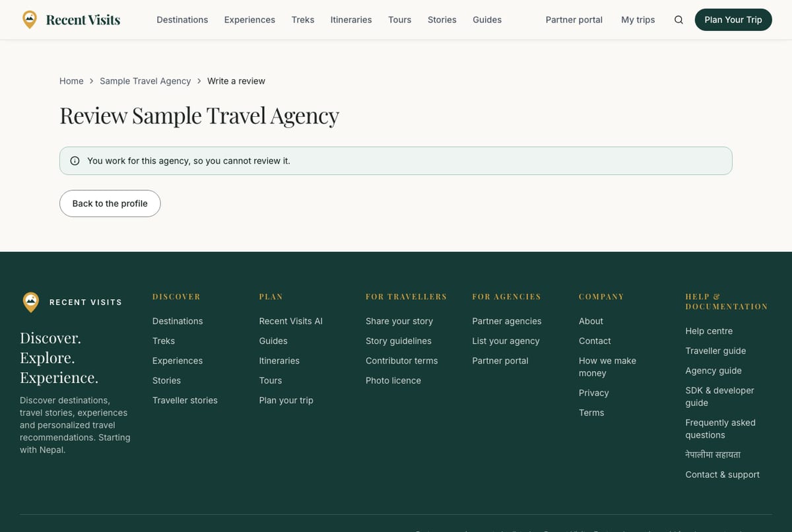
Task: Open Guides in the header navigation
Action: pos(487,20)
